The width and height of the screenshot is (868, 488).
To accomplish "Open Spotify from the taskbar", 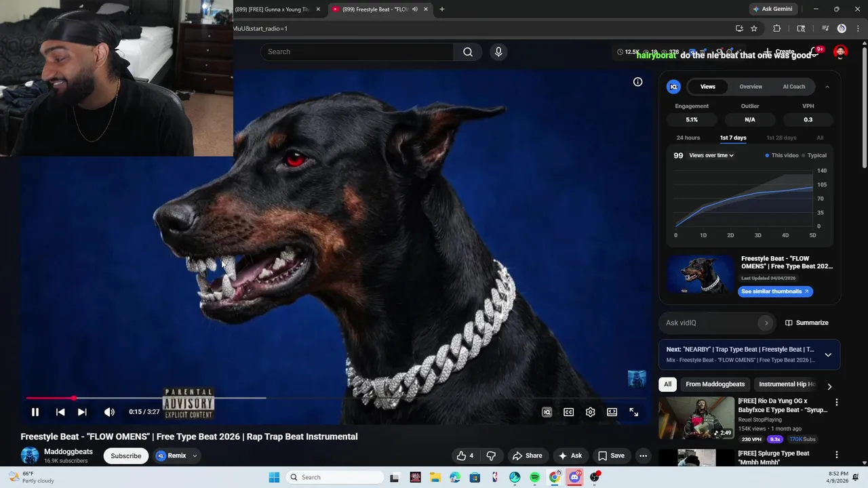I will click(x=534, y=477).
